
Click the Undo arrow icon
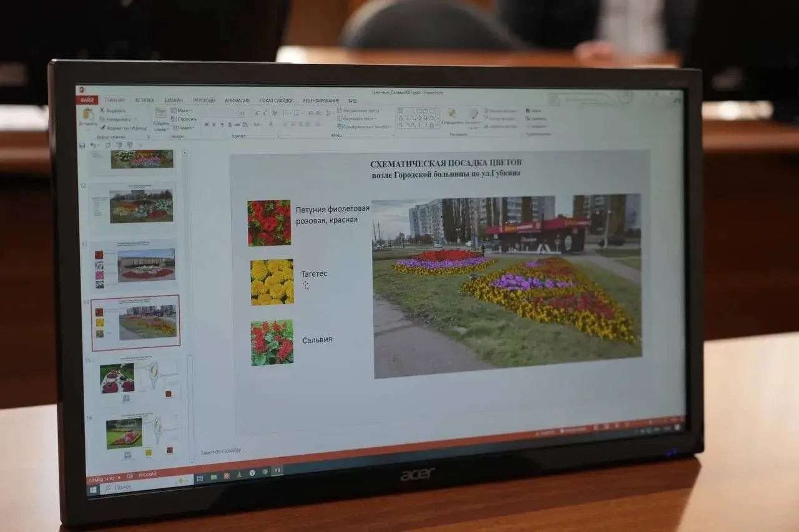93,146
